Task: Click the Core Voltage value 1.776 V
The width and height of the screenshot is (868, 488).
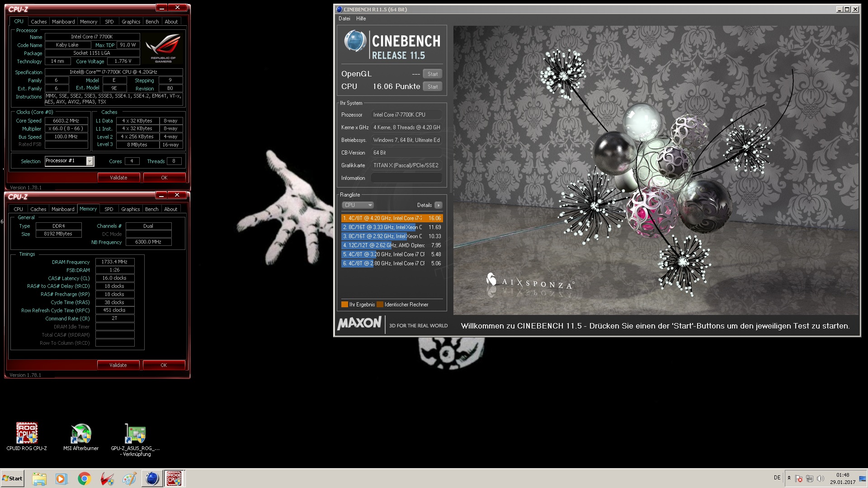Action: tap(123, 61)
